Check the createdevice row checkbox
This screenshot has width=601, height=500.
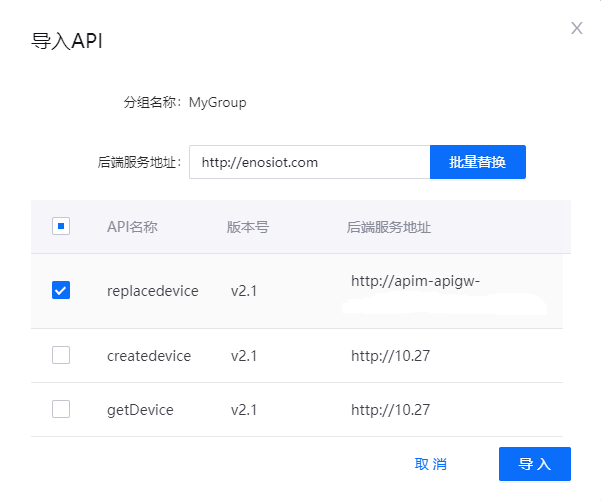click(x=61, y=355)
